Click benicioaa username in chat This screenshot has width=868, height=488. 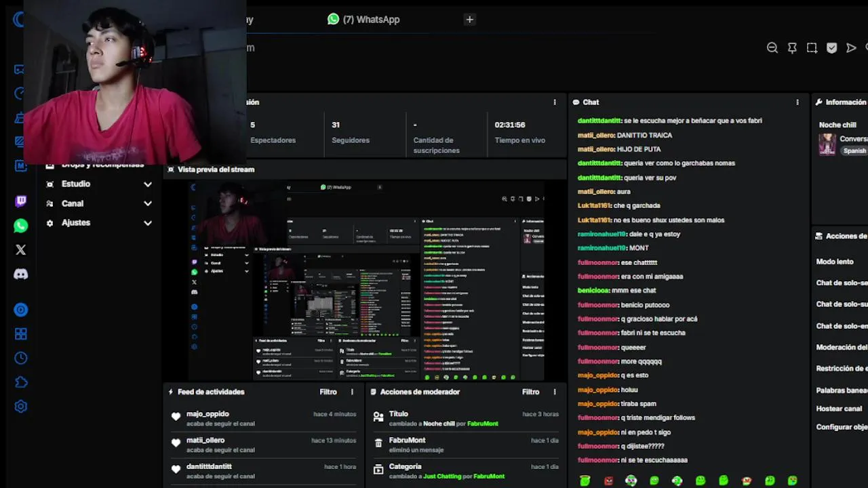pyautogui.click(x=593, y=291)
